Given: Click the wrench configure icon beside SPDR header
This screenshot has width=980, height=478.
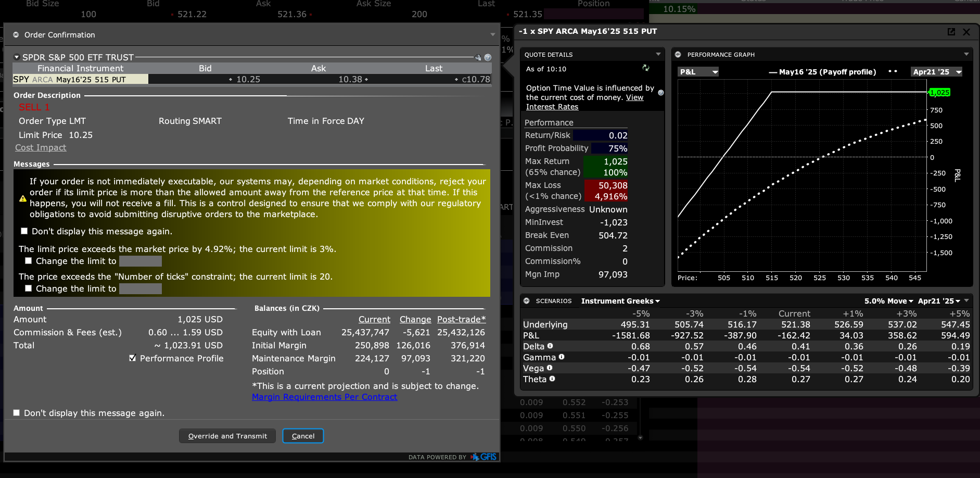Looking at the screenshot, I should pos(478,57).
